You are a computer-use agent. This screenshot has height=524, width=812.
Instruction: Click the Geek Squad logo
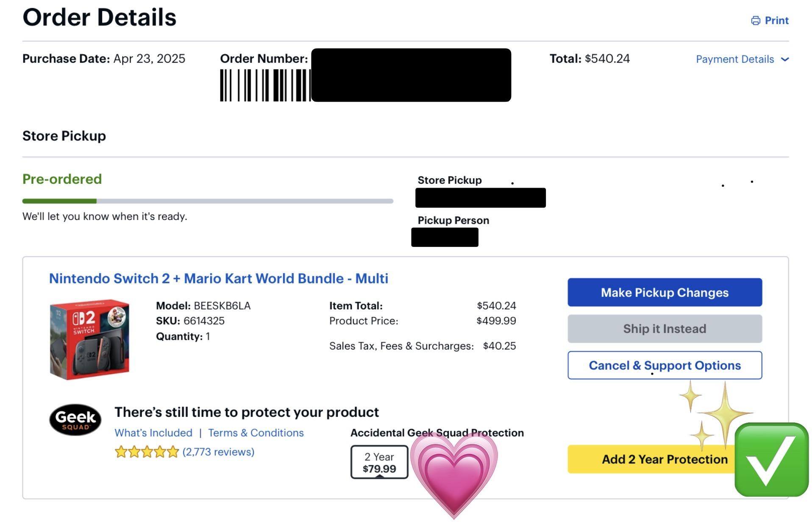(75, 420)
